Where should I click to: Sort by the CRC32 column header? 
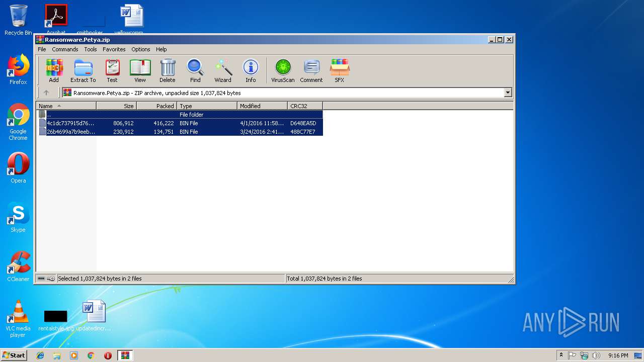305,106
